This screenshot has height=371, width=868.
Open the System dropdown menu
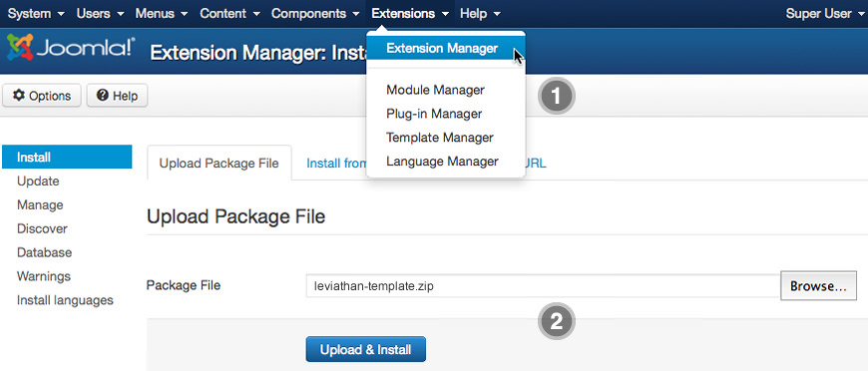coord(36,13)
